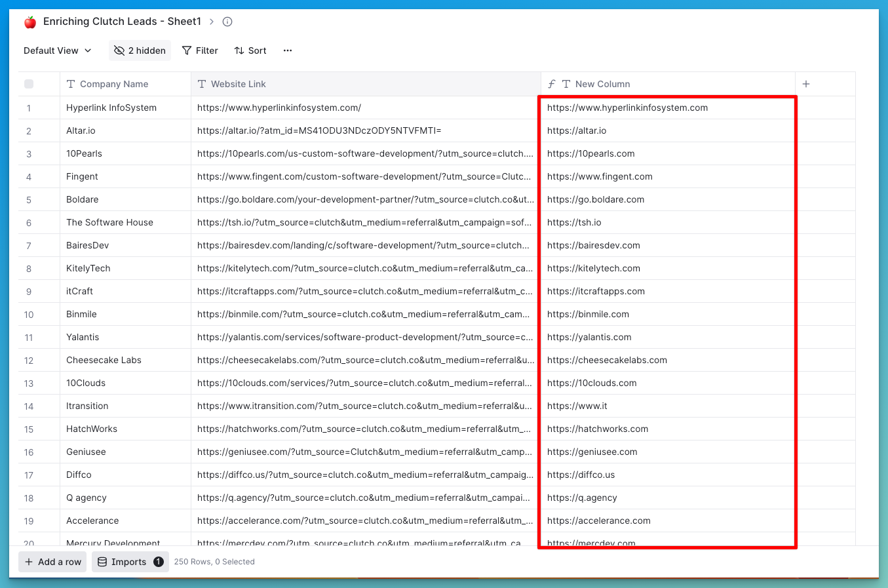Click New Column cell https://www.fingent.com
Image resolution: width=888 pixels, height=588 pixels.
668,176
